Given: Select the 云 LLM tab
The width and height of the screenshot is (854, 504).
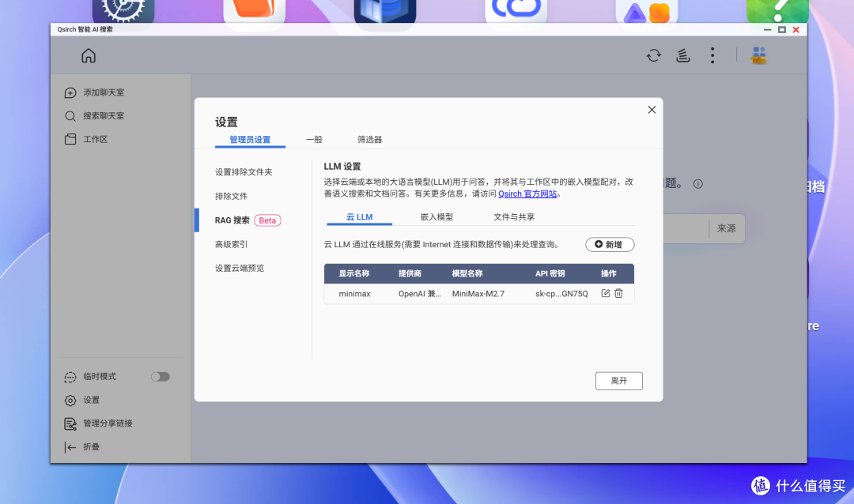Looking at the screenshot, I should (x=360, y=217).
